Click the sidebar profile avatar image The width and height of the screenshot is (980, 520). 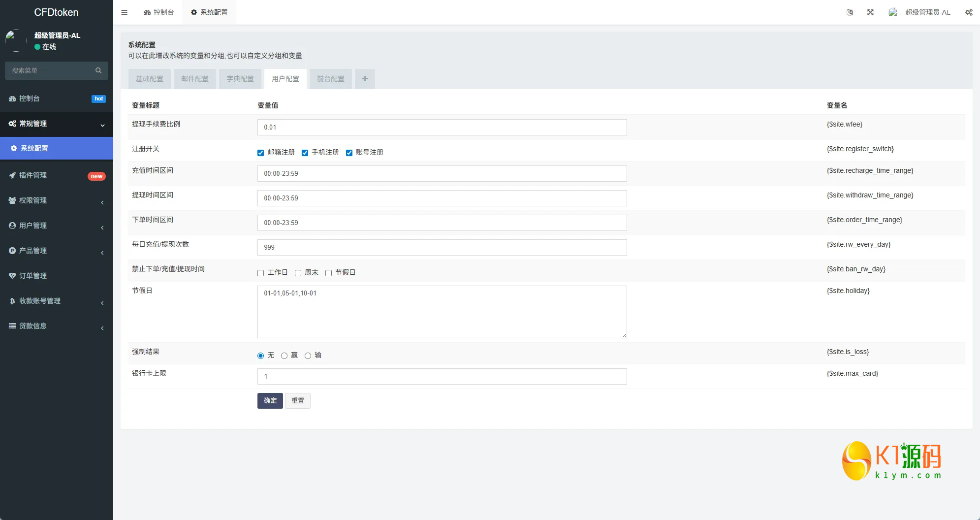[x=15, y=40]
